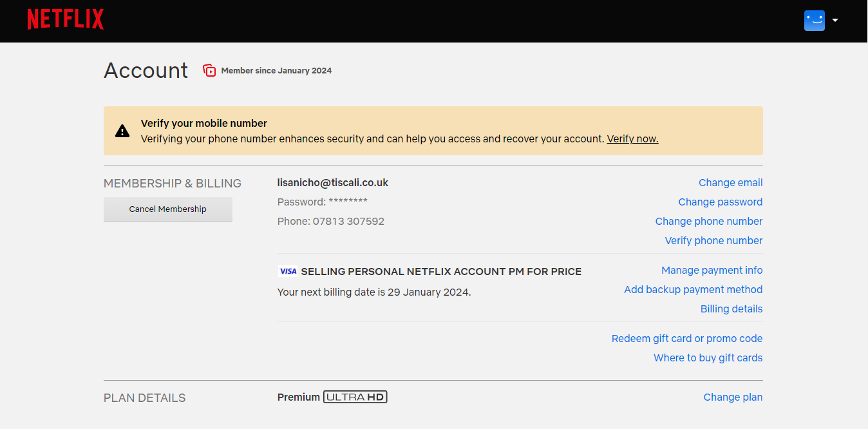Follow the Verify now link

(632, 138)
